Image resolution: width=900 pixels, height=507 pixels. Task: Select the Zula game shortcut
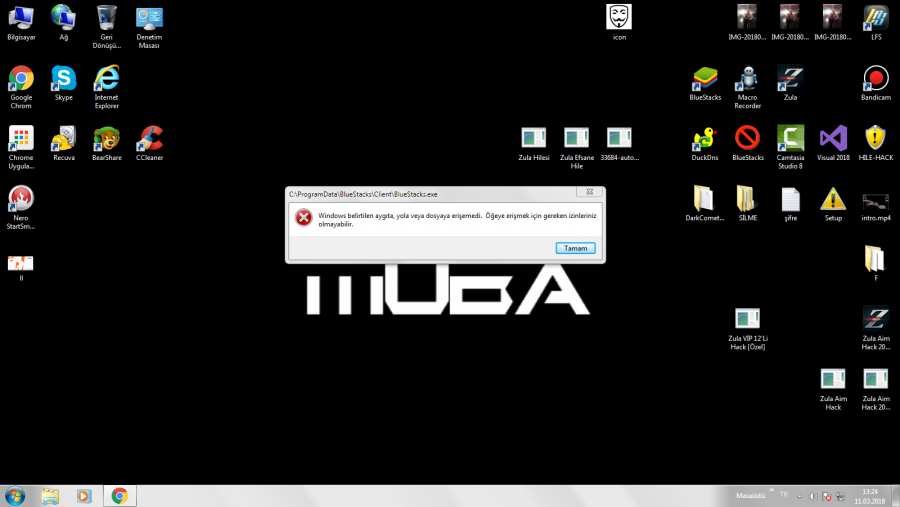(790, 83)
